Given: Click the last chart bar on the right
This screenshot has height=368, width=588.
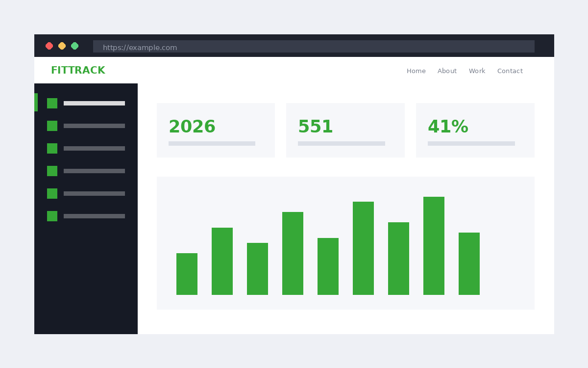Looking at the screenshot, I should [x=469, y=263].
